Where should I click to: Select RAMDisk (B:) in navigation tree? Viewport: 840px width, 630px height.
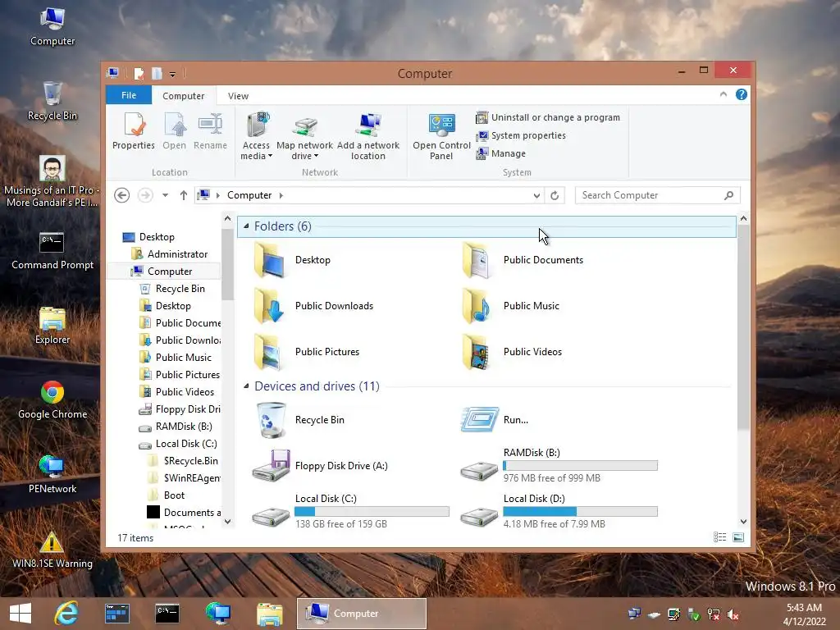(176, 427)
